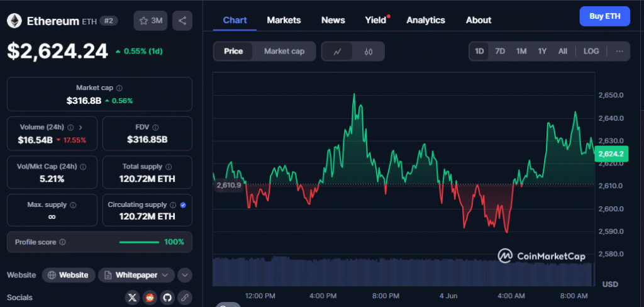Open the Markets tab

point(284,20)
